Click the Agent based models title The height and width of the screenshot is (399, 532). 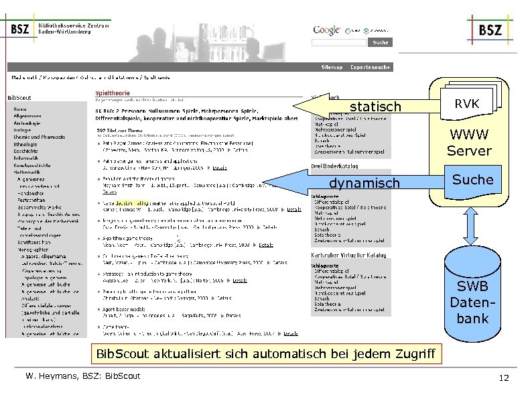124,309
